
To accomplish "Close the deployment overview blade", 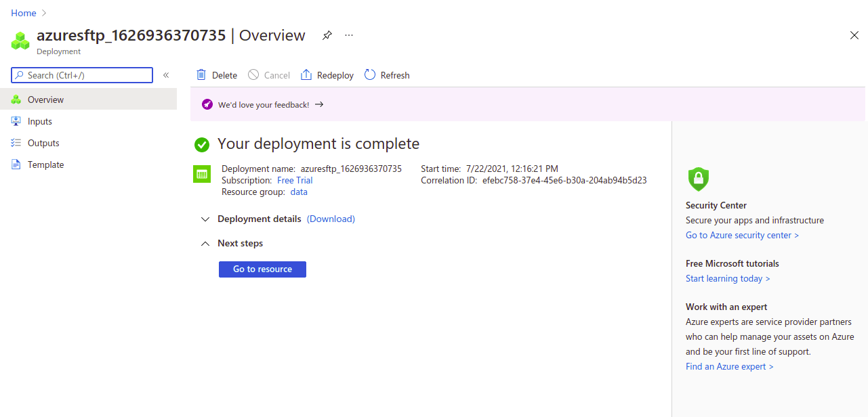I will tap(854, 35).
